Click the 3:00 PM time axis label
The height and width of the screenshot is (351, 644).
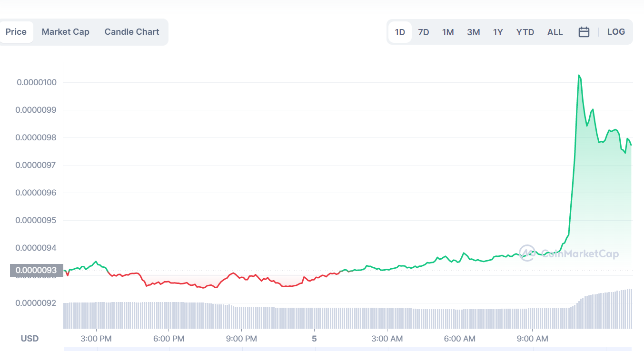[x=97, y=339]
